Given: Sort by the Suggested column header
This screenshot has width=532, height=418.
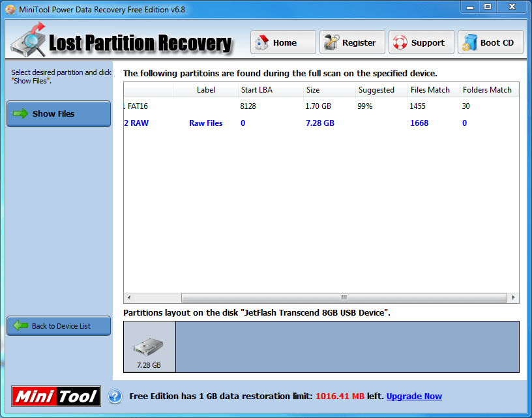Looking at the screenshot, I should pos(381,90).
